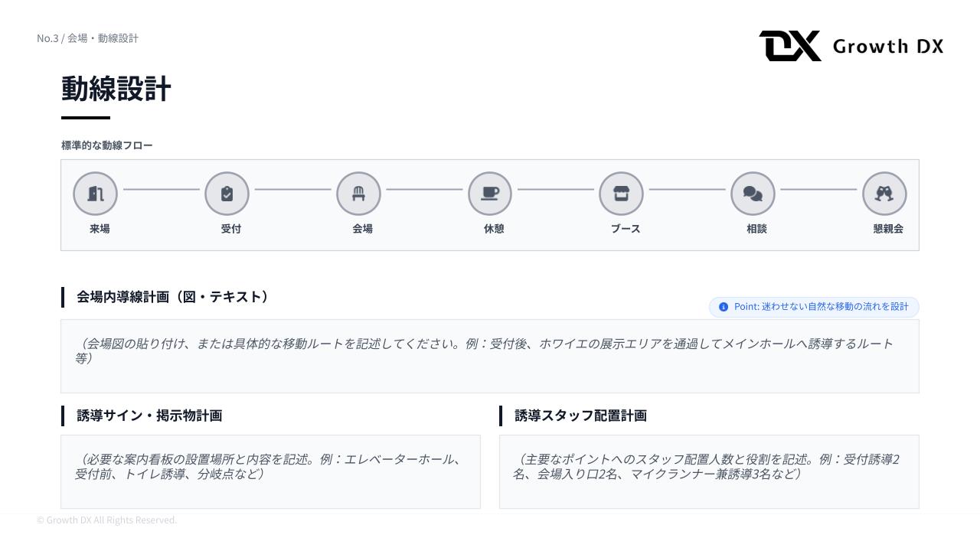Select the chat bubbles icon for 相談
The height and width of the screenshot is (551, 980).
[x=753, y=194]
